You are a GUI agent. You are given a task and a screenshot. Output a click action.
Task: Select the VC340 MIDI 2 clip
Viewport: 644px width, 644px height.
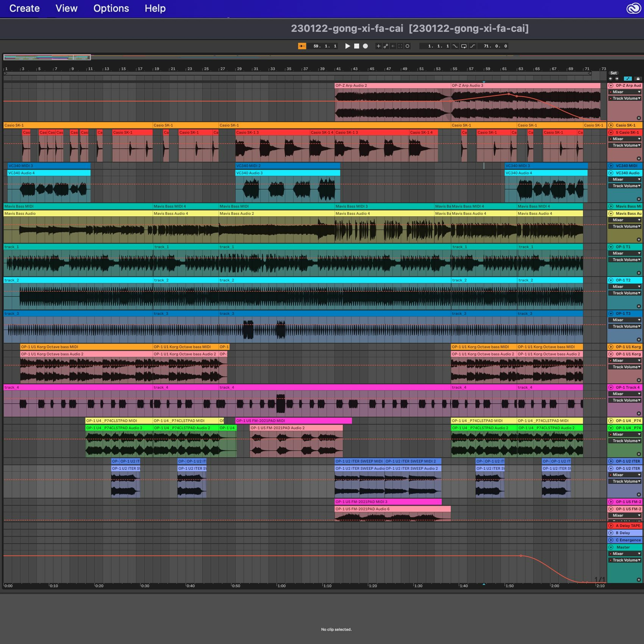point(288,166)
